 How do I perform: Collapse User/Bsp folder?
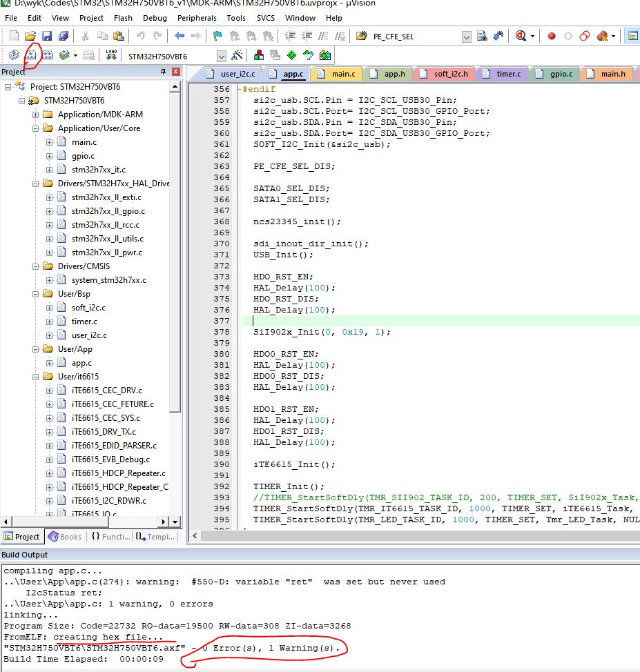[x=36, y=294]
